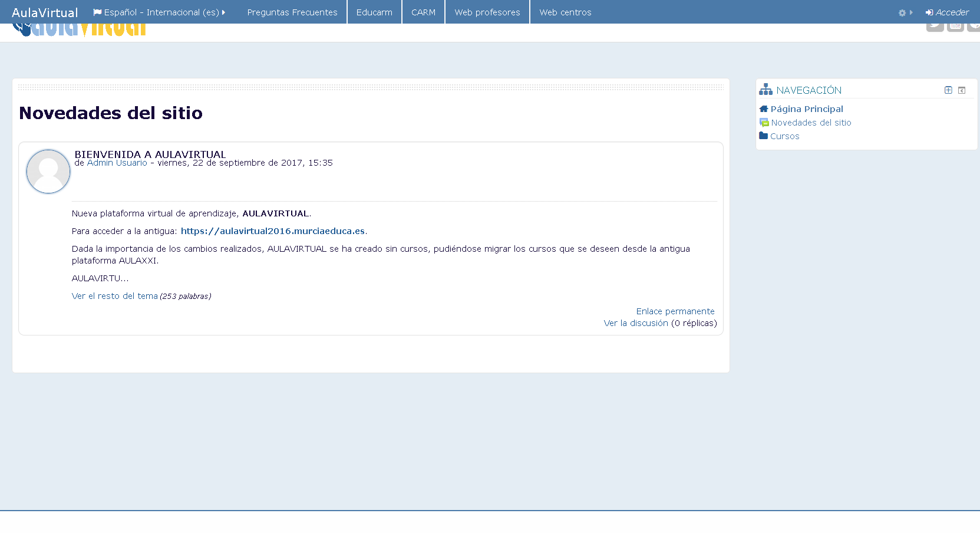
Task: Open the Web profesores menu item
Action: tap(487, 12)
